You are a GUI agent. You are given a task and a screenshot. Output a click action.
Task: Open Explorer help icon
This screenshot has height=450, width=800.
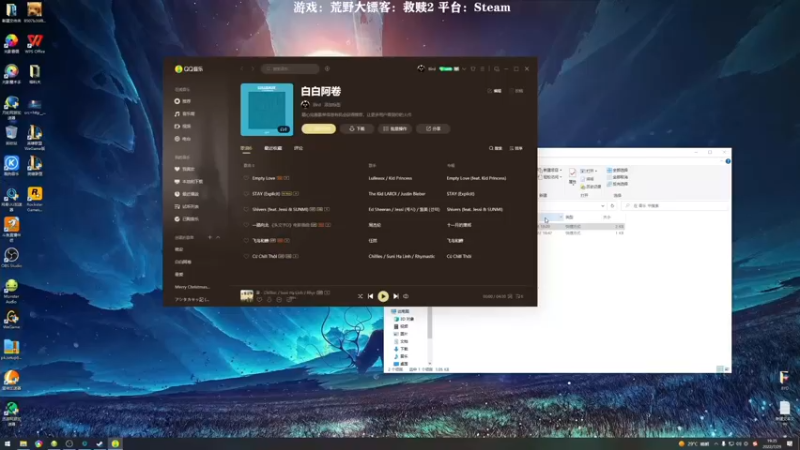coord(728,161)
